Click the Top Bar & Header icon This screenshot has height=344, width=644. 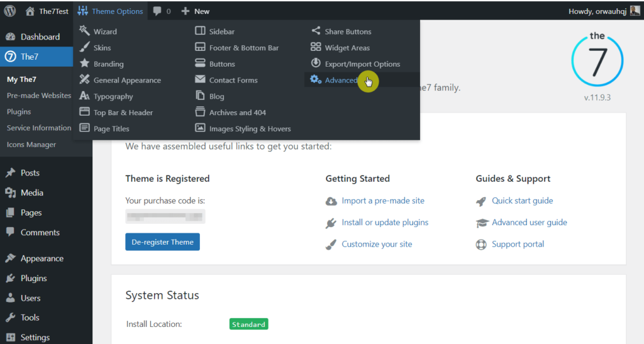coord(84,112)
